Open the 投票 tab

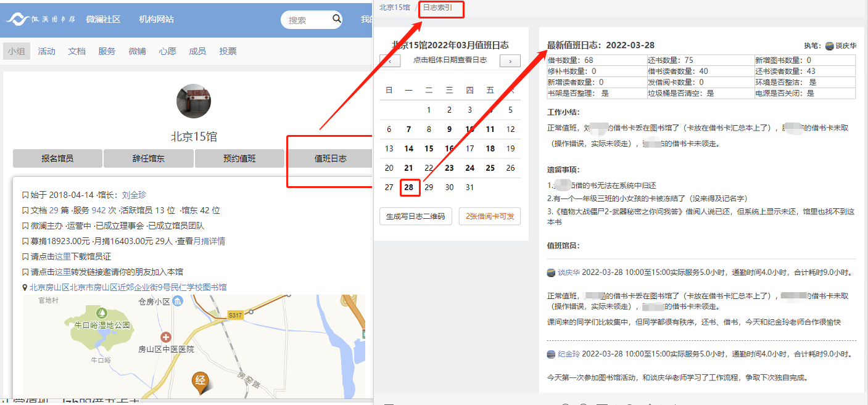click(x=228, y=51)
